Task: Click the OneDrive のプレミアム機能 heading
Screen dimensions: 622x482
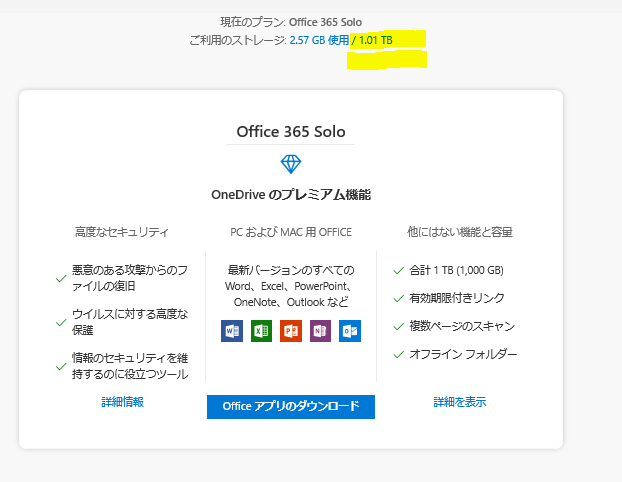Action: [291, 195]
